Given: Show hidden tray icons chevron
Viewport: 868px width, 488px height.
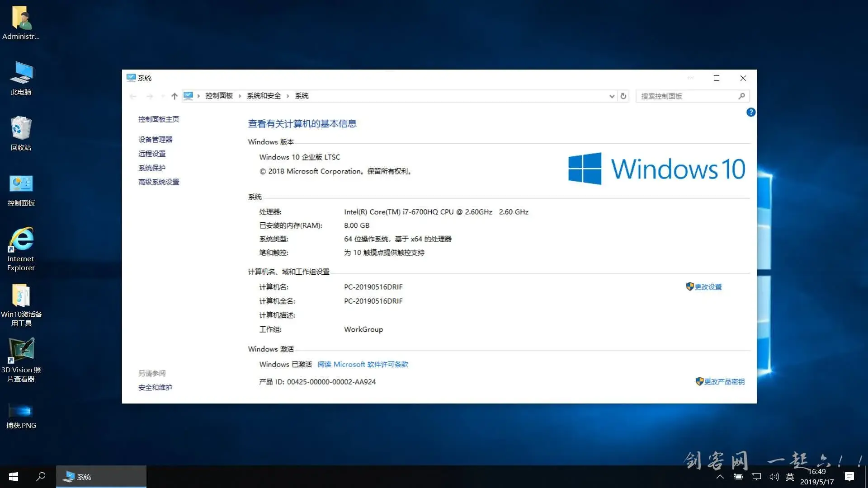Looking at the screenshot, I should pos(720,477).
